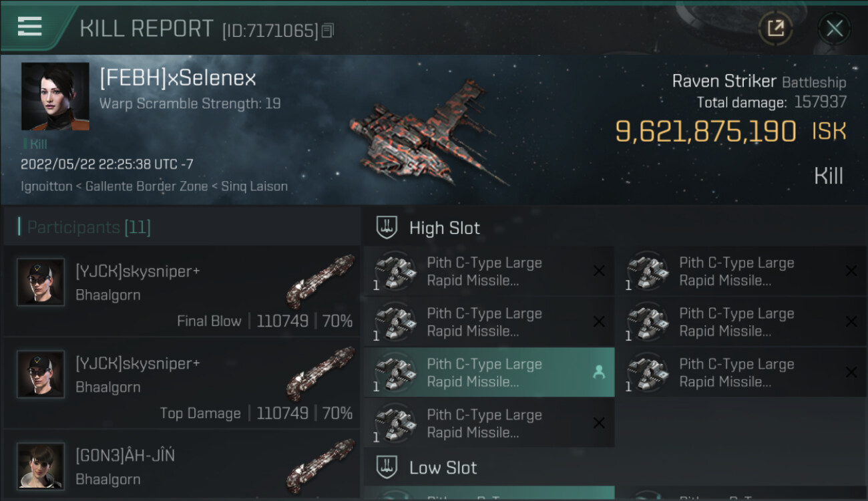Copy the kill report ID
The height and width of the screenshot is (501, 868).
click(x=327, y=31)
